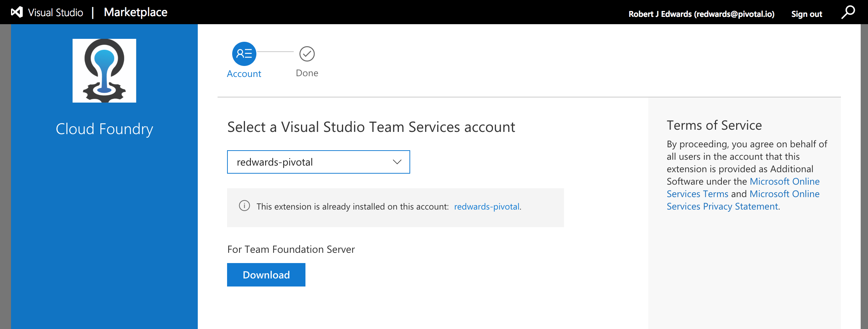Click the Account step label
This screenshot has height=329, width=868.
[244, 74]
